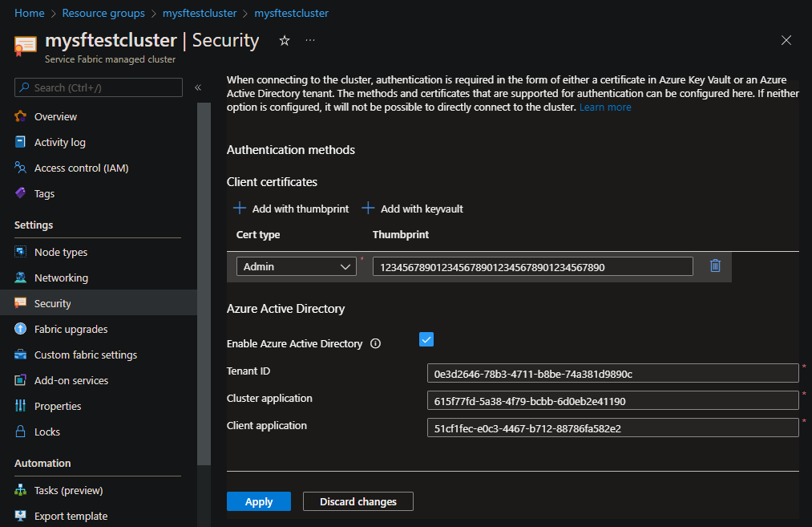Click the sidebar search box
The image size is (812, 527).
[x=99, y=87]
